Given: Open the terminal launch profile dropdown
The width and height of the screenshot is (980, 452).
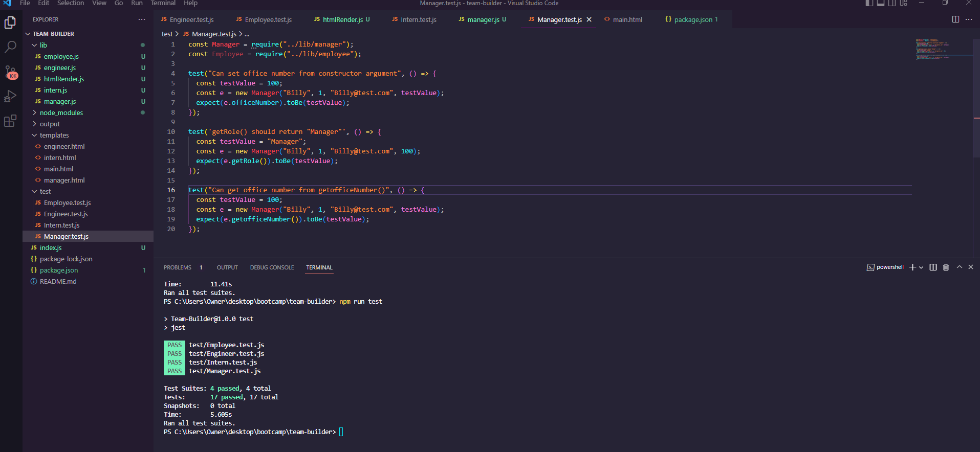Looking at the screenshot, I should [921, 267].
